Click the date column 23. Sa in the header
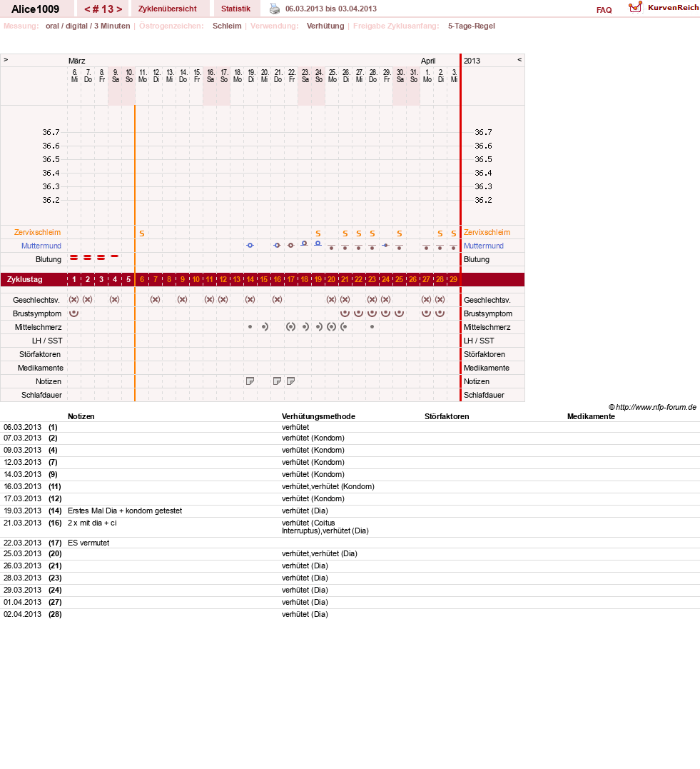Screen dimensions: 700x769 [305, 76]
